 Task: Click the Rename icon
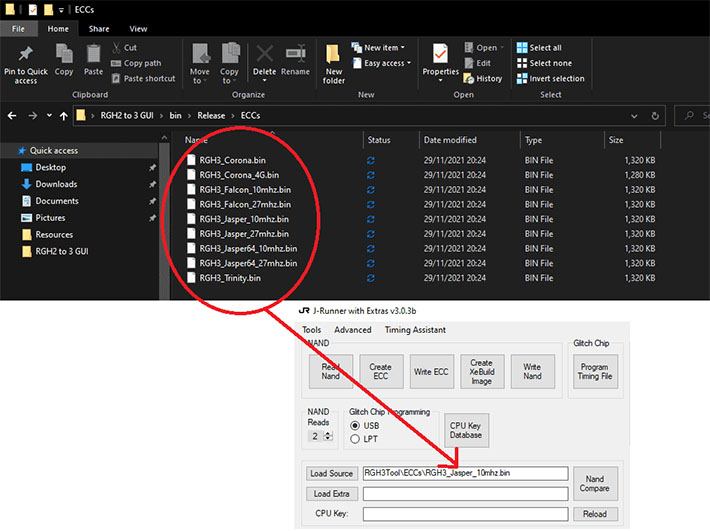point(295,54)
